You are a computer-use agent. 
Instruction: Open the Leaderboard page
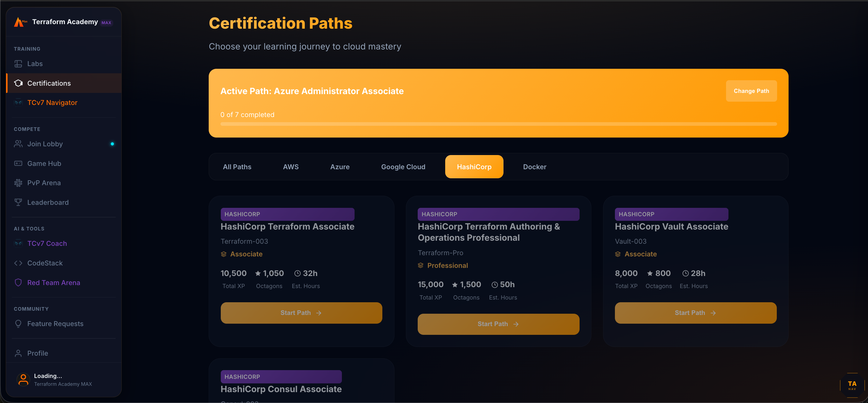pos(64,202)
